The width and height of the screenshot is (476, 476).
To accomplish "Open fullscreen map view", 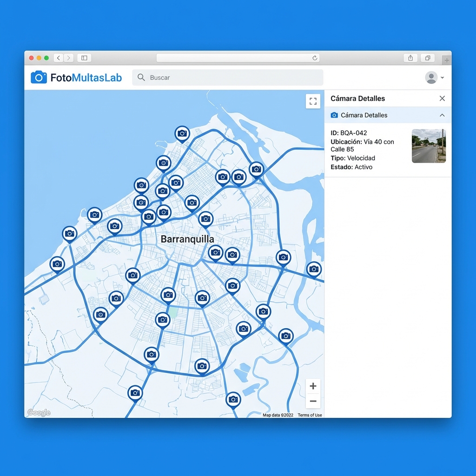I will click(x=313, y=101).
